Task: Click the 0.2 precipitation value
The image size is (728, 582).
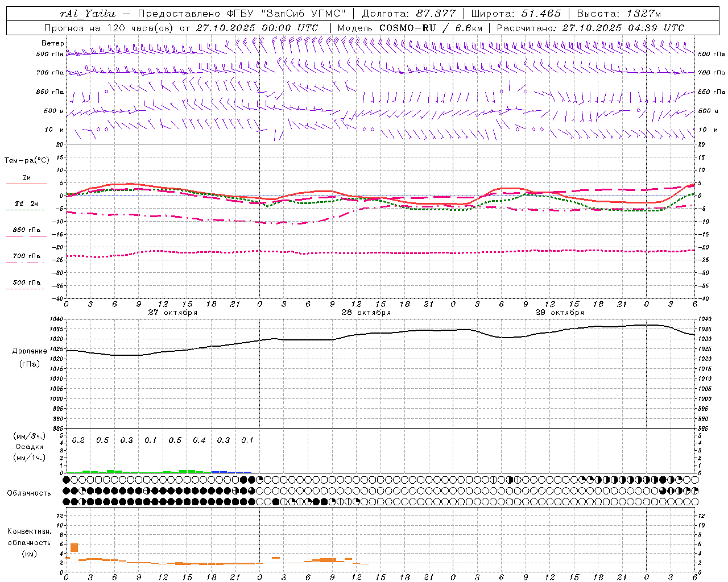Action: (x=78, y=440)
